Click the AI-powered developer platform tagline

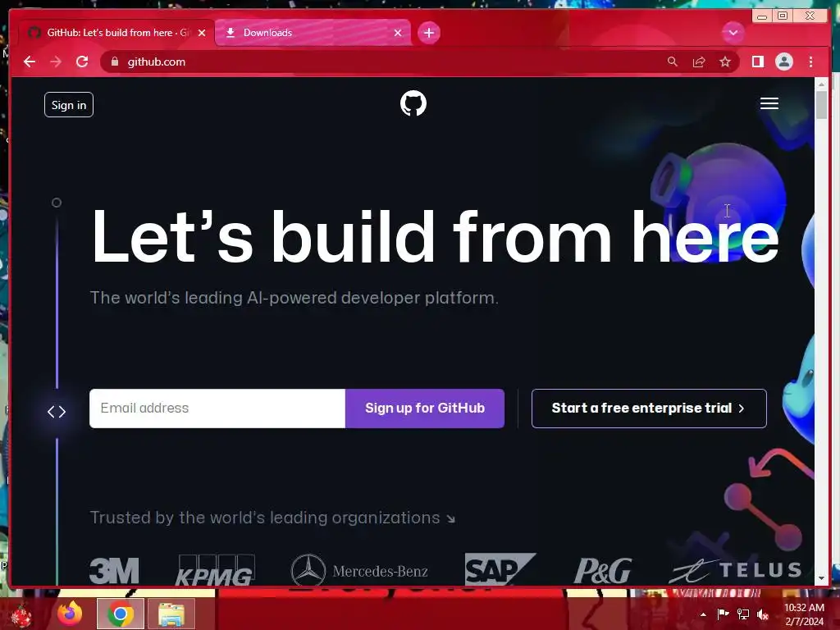coord(294,297)
